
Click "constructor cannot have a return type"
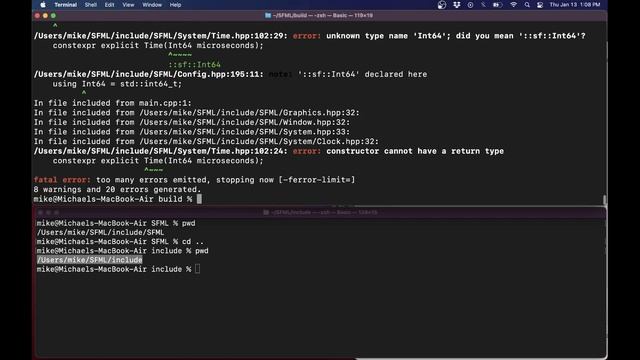tap(415, 151)
